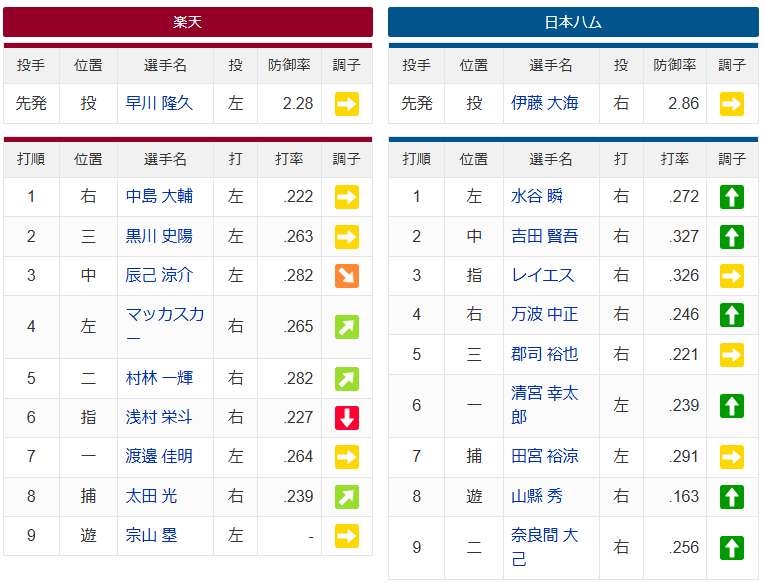The image size is (766, 583).
Task: Open 中島 大輔 player link
Action: (159, 196)
